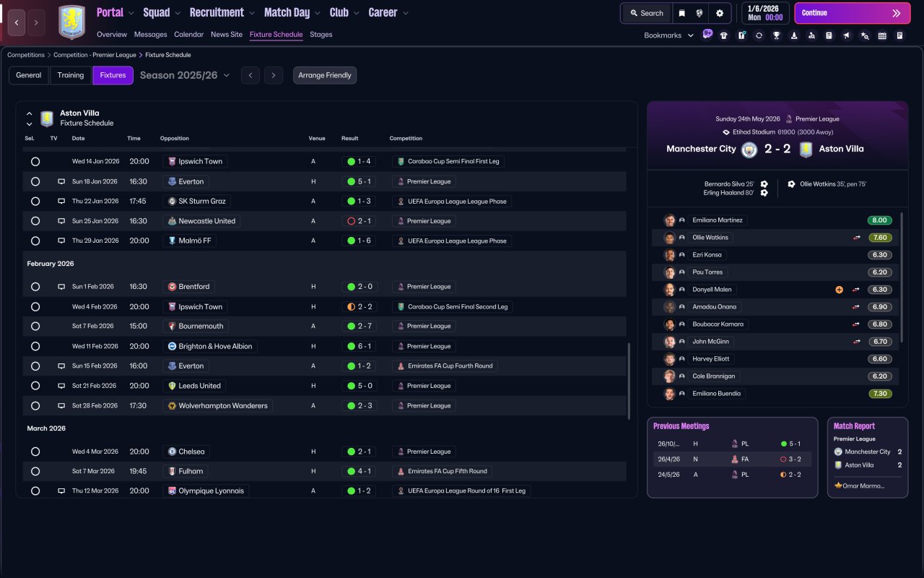
Task: Open the Overview tab
Action: click(x=112, y=35)
